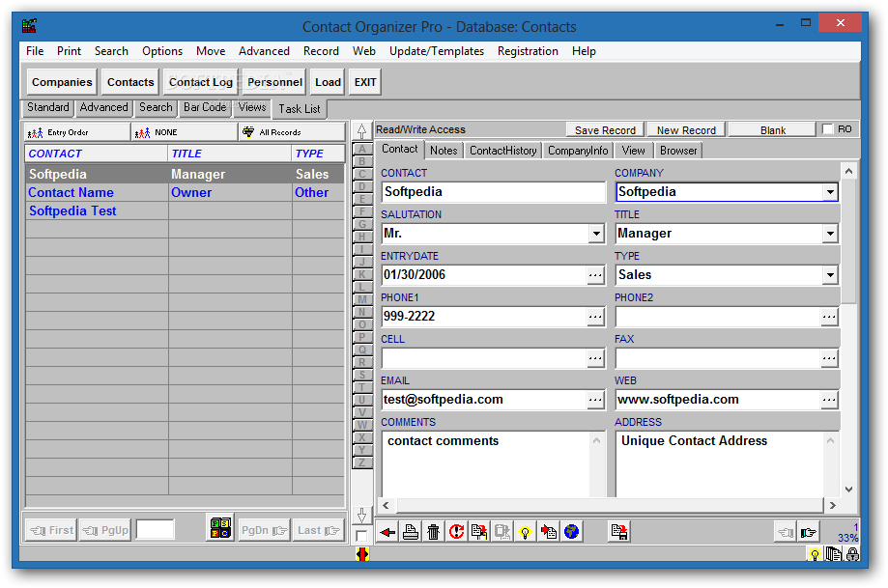The height and width of the screenshot is (588, 888).
Task: Click the Companies toolbar button
Action: [x=62, y=82]
